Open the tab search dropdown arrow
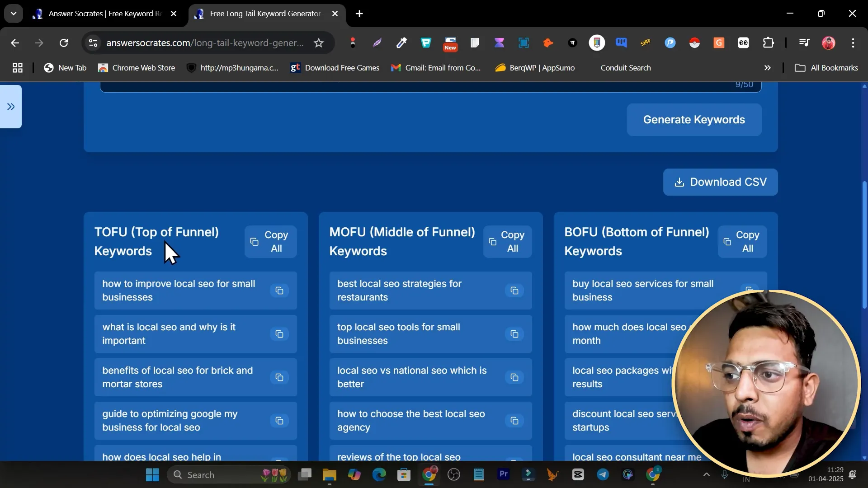This screenshot has width=868, height=488. point(14,14)
